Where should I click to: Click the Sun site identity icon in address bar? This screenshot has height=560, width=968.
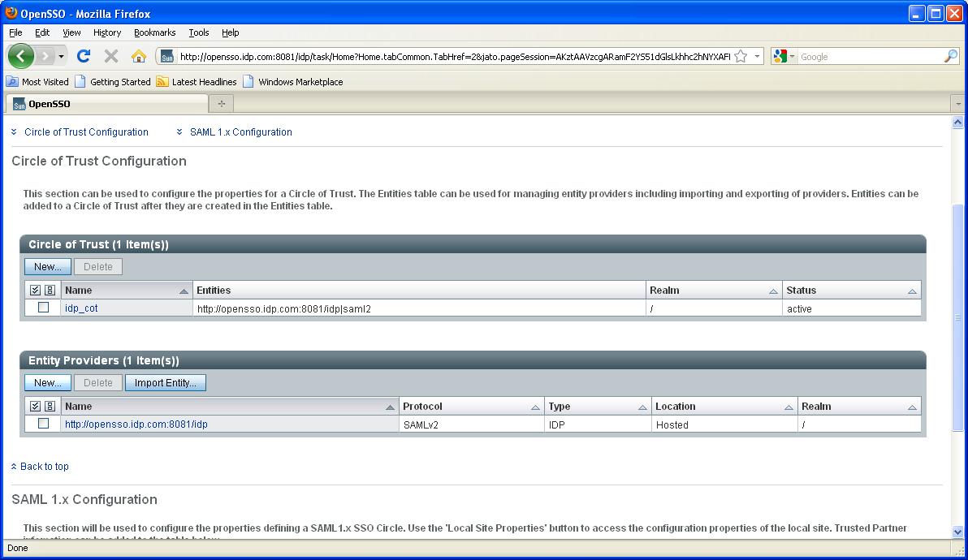(x=166, y=57)
